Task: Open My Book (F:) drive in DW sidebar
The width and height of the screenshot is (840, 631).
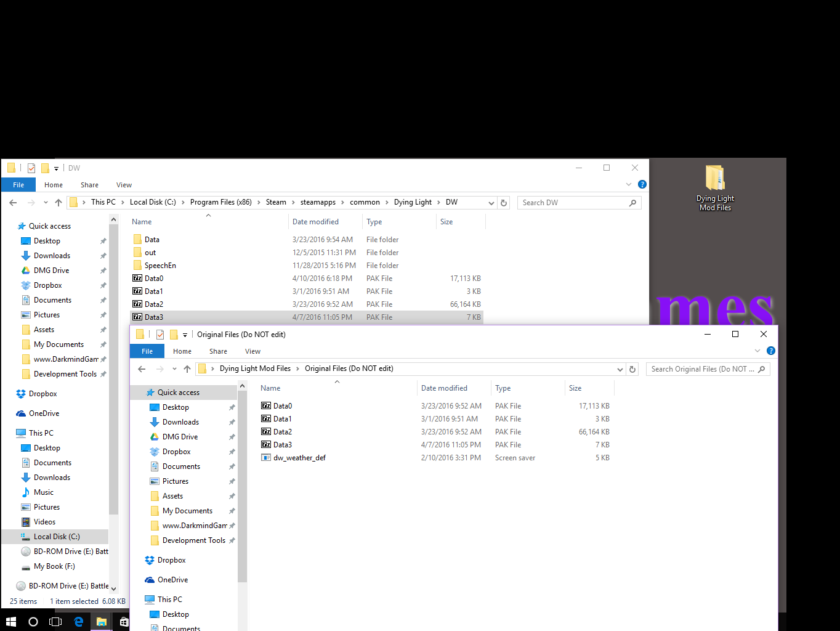Action: [54, 566]
